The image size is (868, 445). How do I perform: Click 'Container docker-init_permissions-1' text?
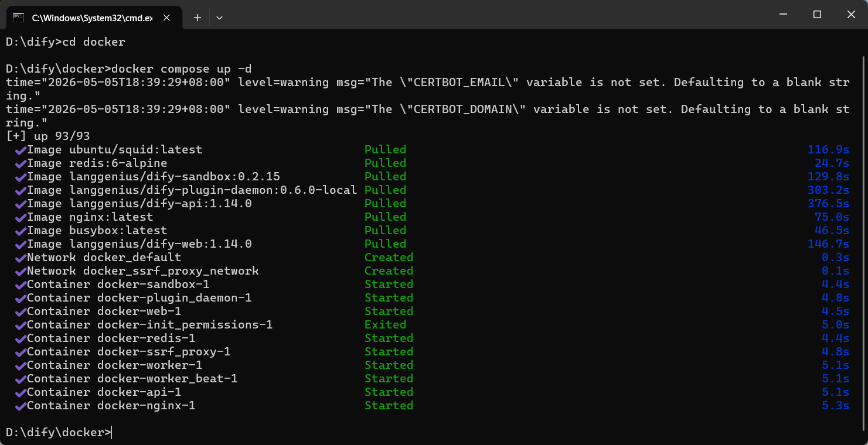pos(150,325)
